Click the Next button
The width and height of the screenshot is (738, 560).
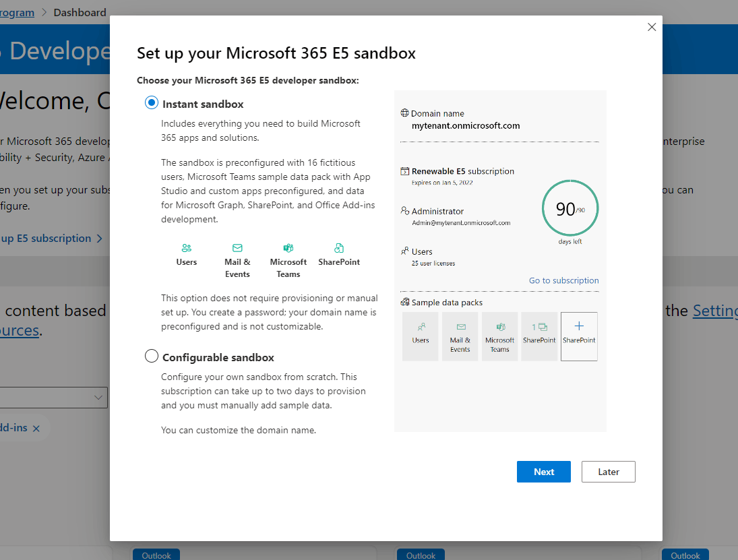(544, 472)
